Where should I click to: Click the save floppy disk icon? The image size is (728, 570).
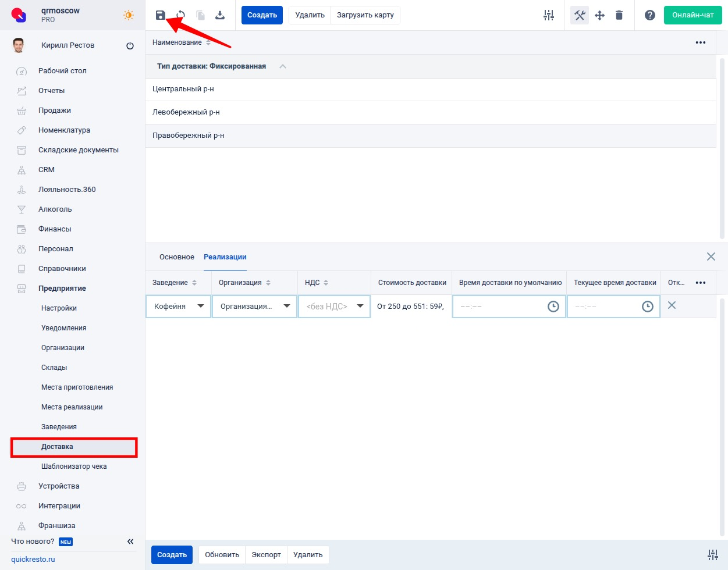point(161,15)
